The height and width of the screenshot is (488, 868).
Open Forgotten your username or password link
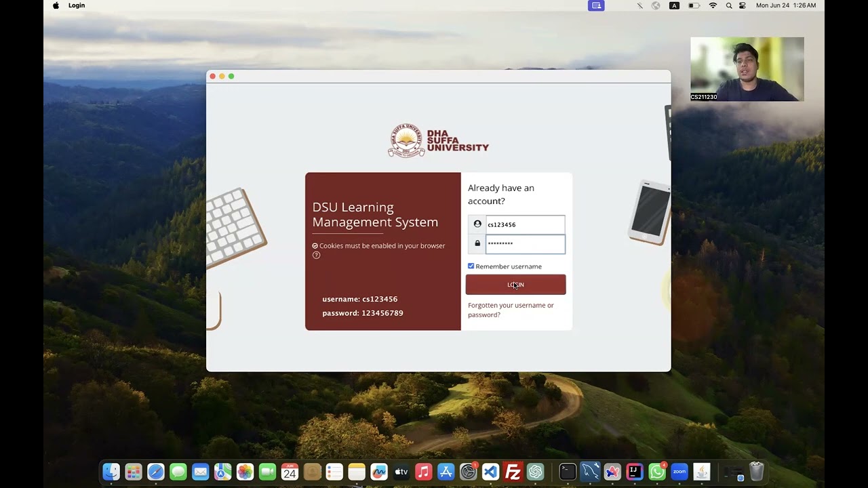click(511, 310)
